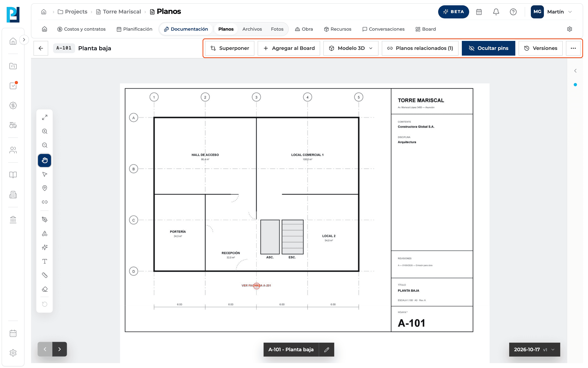This screenshot has height=368, width=588.
Task: Open the tasks checklist sidebar icon
Action: (13, 86)
